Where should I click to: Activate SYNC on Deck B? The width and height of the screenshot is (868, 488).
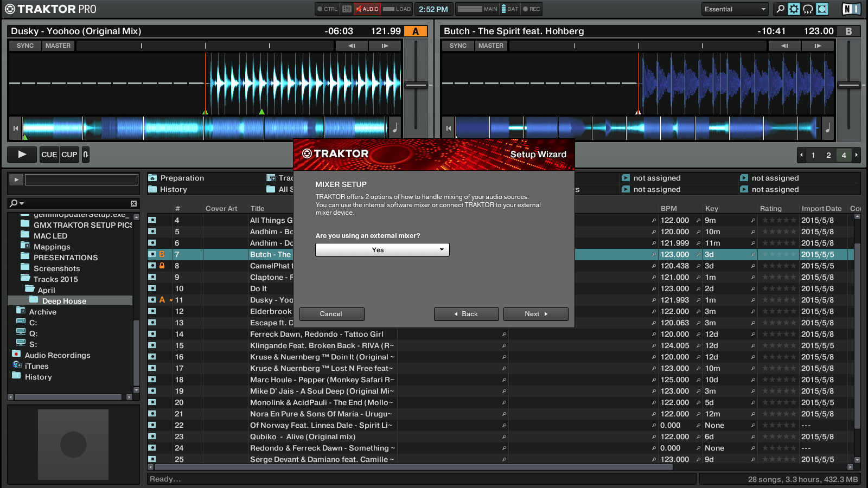click(457, 46)
